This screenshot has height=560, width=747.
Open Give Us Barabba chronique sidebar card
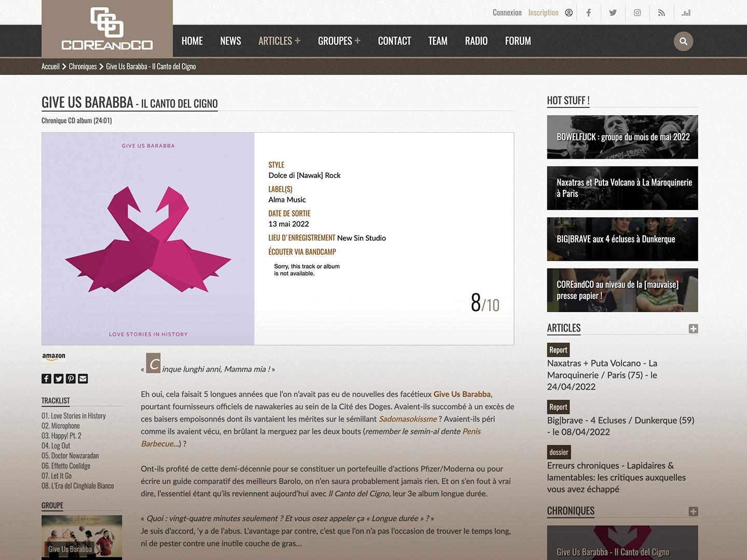click(x=622, y=543)
